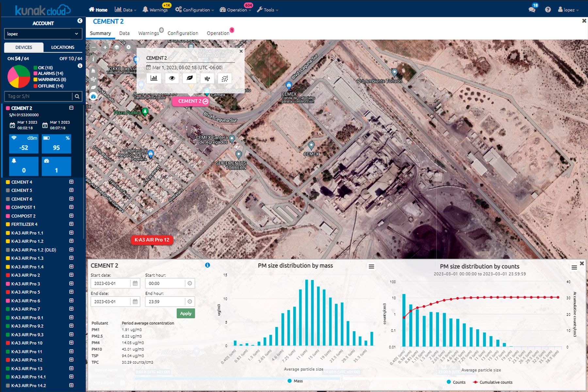Viewport: 588px width, 392px height.
Task: Switch to the Warnings tab of CEMENT 2
Action: pyautogui.click(x=149, y=33)
